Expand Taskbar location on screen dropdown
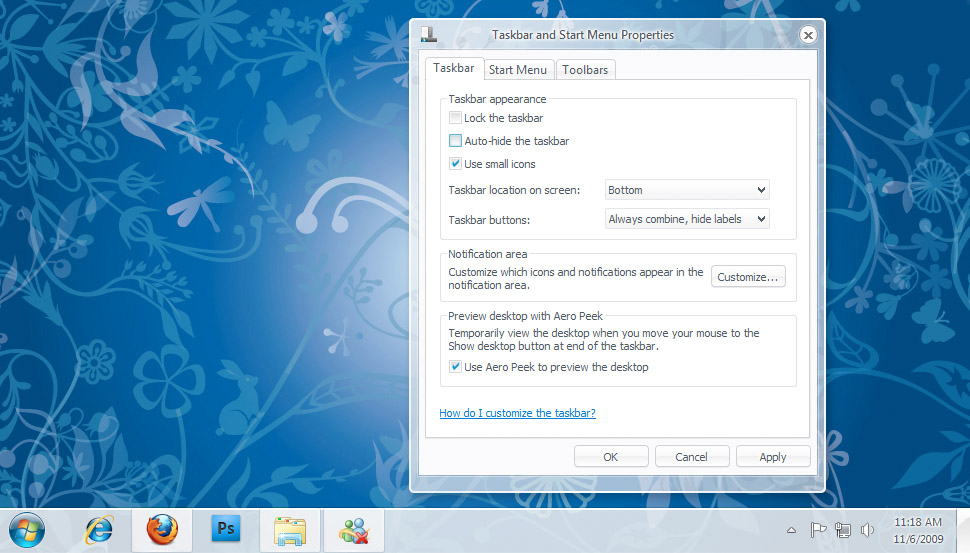Screen dimensions: 970x553 (x=687, y=190)
